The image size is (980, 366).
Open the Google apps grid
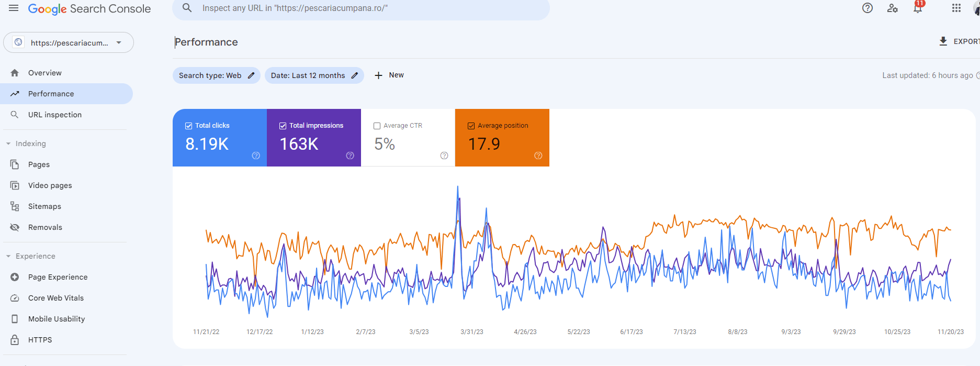956,8
